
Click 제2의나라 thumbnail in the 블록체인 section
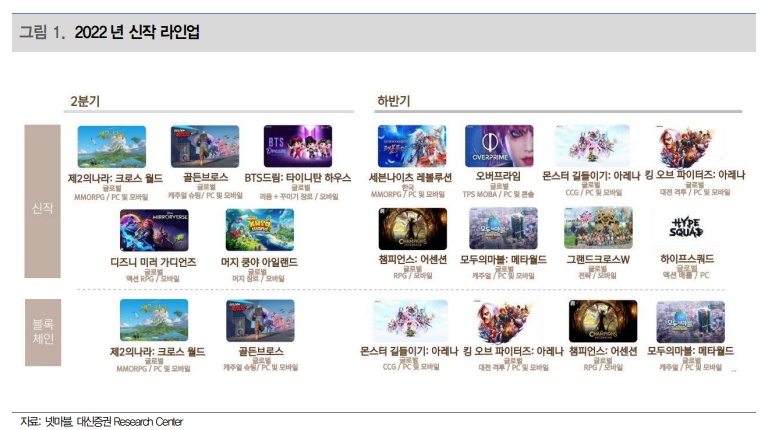154,320
